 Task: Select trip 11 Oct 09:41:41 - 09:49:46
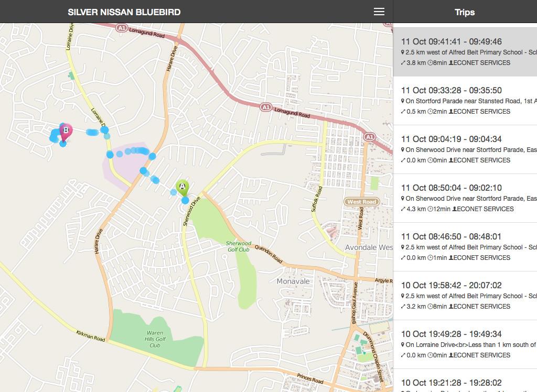[x=465, y=52]
